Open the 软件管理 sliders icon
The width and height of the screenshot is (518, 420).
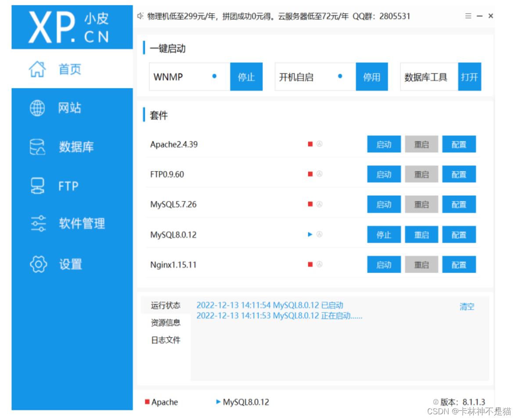[38, 223]
